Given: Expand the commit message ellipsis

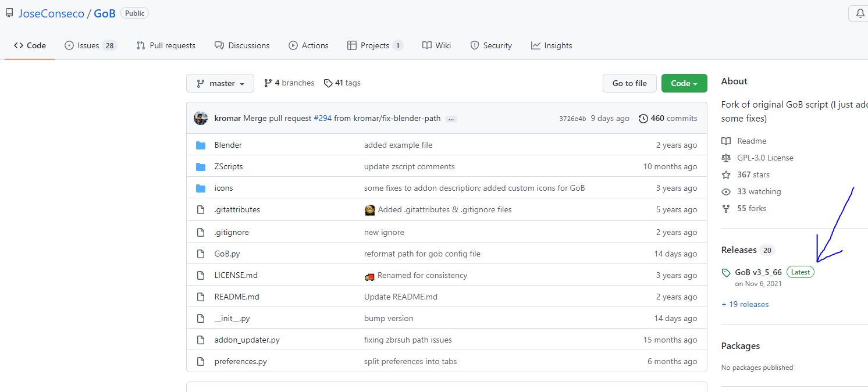Looking at the screenshot, I should [x=450, y=118].
